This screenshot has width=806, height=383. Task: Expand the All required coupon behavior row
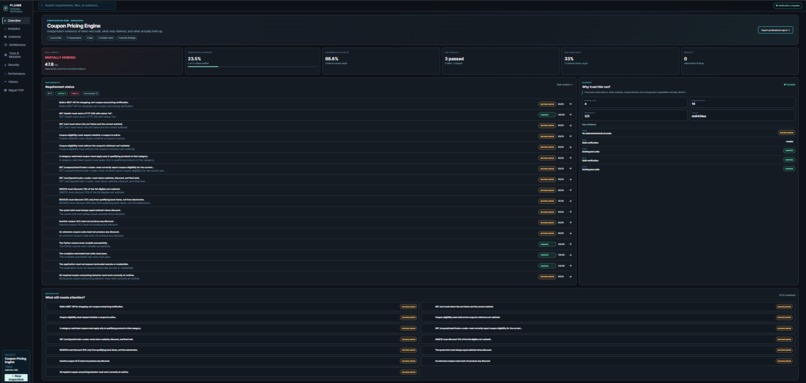tap(309, 277)
